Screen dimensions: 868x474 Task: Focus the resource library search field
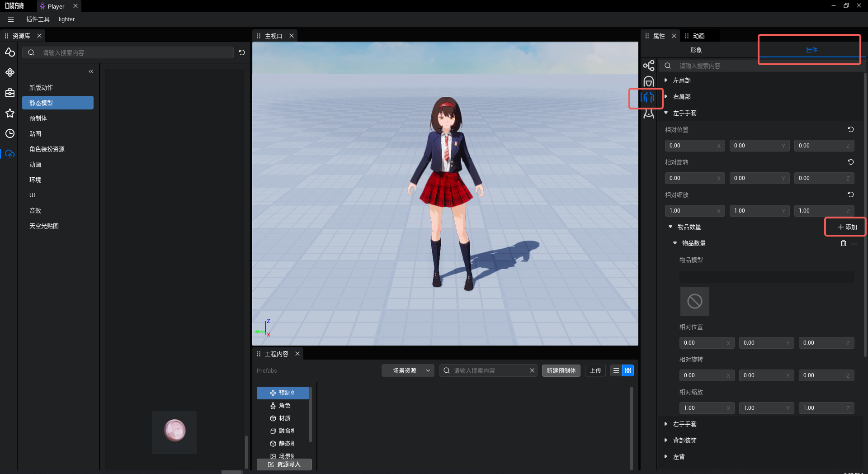click(x=128, y=52)
